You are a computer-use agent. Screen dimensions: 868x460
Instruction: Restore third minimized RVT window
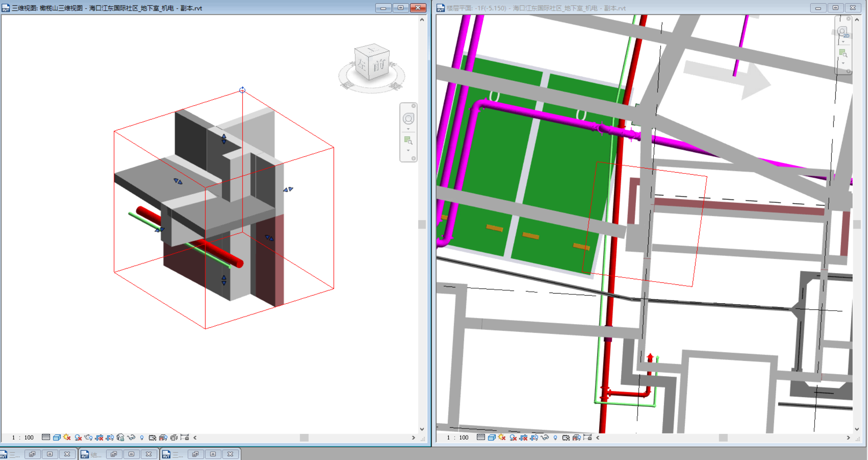[195, 454]
